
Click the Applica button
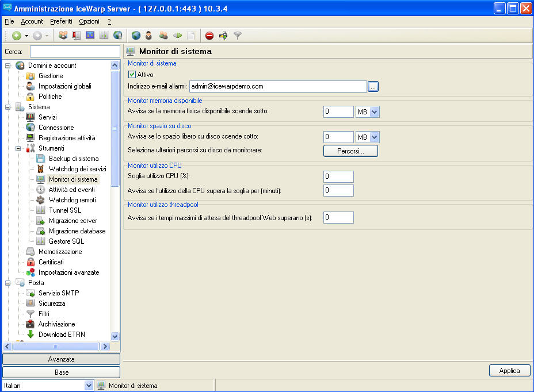tap(509, 371)
